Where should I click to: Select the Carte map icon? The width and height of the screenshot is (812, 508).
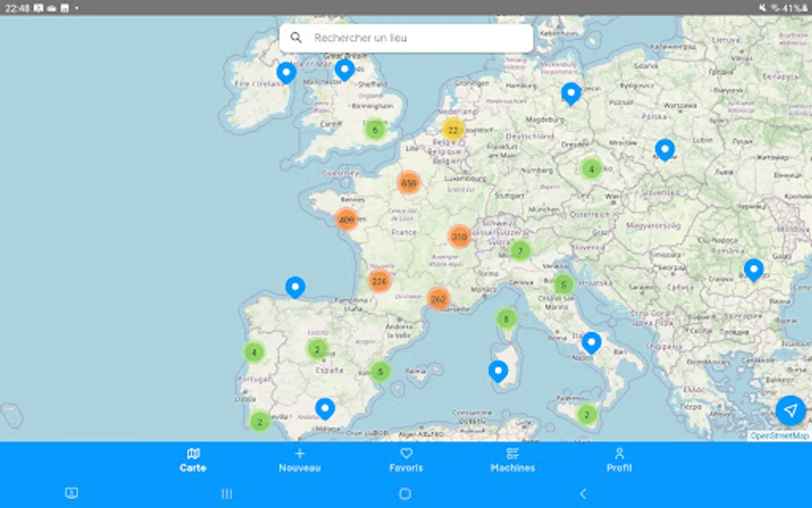193,453
